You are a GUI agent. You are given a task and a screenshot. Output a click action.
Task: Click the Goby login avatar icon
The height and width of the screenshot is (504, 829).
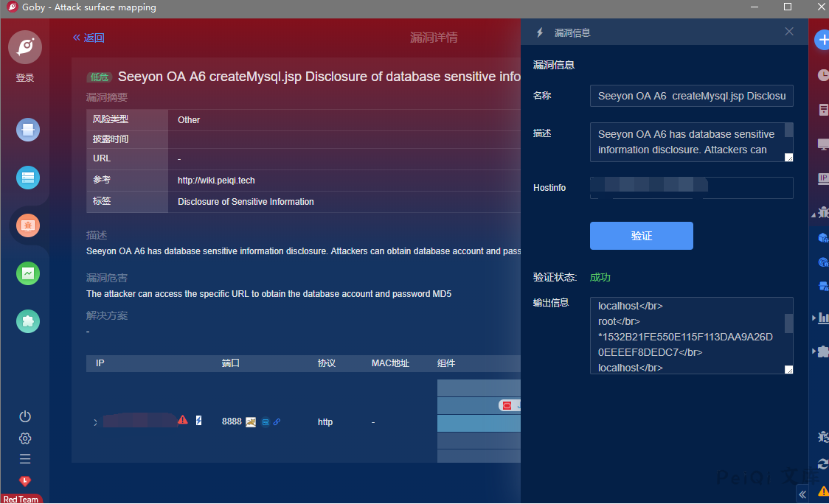point(25,48)
